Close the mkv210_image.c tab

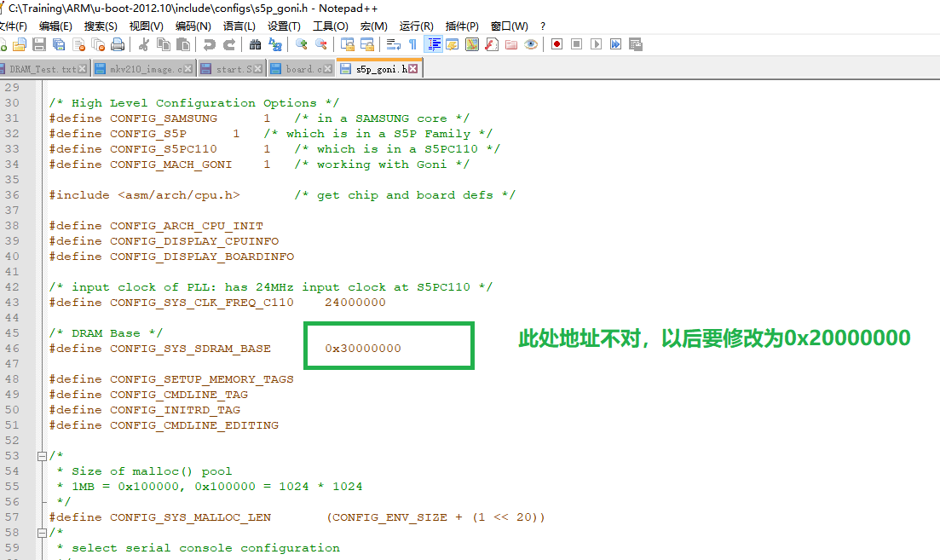[x=188, y=69]
